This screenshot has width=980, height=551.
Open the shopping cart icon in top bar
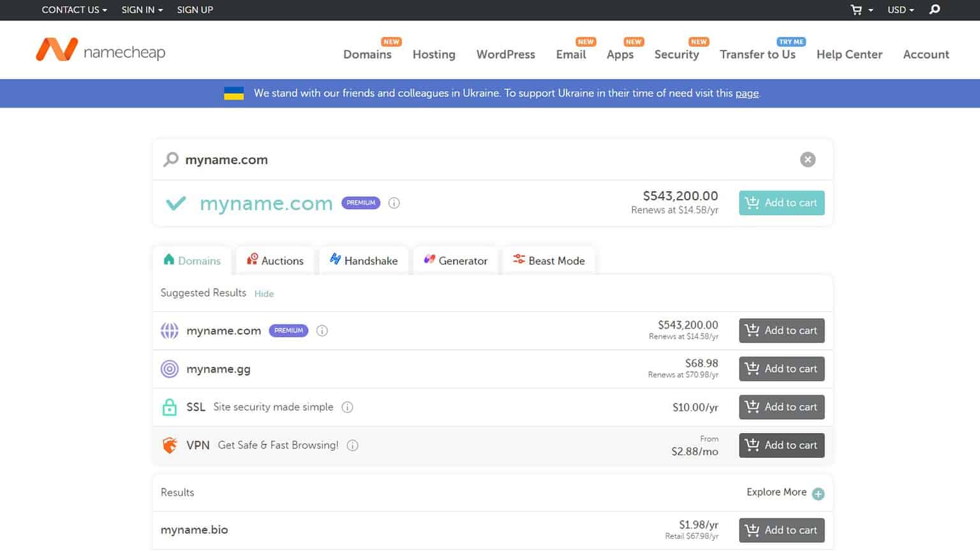856,10
